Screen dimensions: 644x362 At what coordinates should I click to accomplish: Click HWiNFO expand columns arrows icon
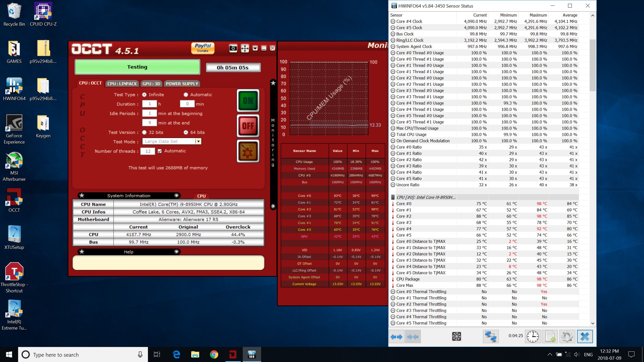click(396, 337)
